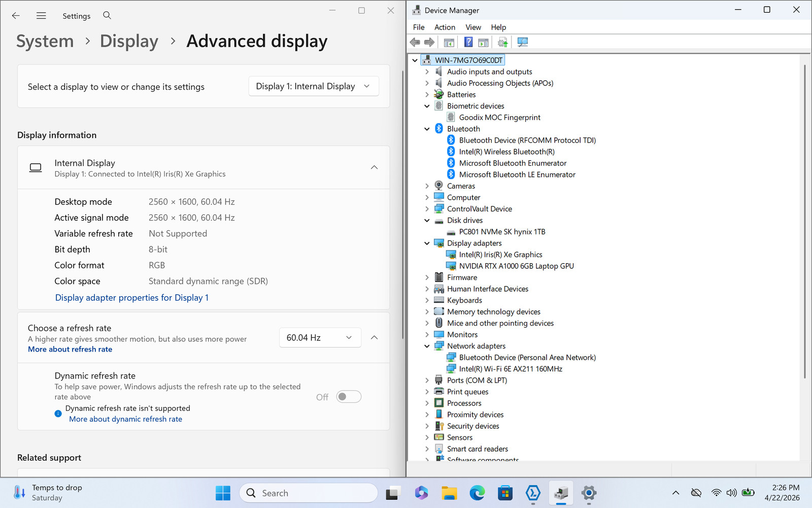The width and height of the screenshot is (812, 508).
Task: Click the Forward arrow in Device Manager toolbar
Action: [x=429, y=42]
